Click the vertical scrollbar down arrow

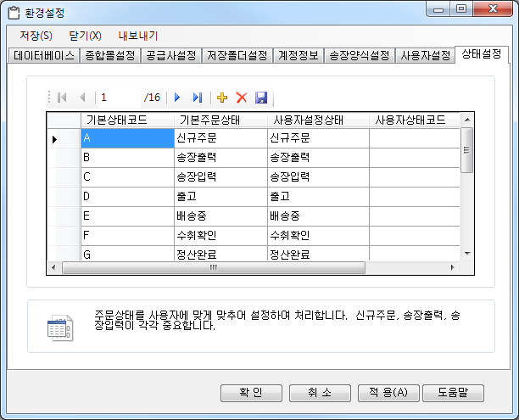pyautogui.click(x=467, y=254)
